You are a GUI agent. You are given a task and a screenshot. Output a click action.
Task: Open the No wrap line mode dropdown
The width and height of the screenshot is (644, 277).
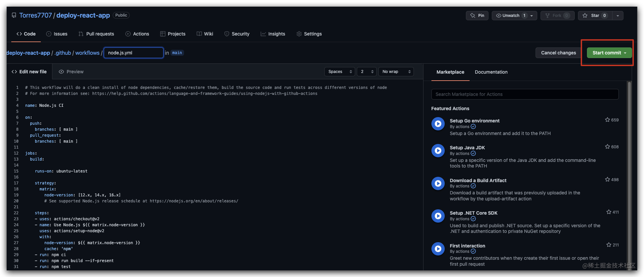[396, 72]
